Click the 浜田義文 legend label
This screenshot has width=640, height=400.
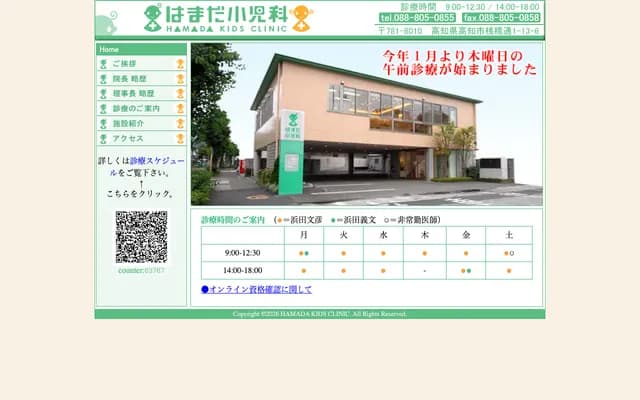[x=360, y=220]
